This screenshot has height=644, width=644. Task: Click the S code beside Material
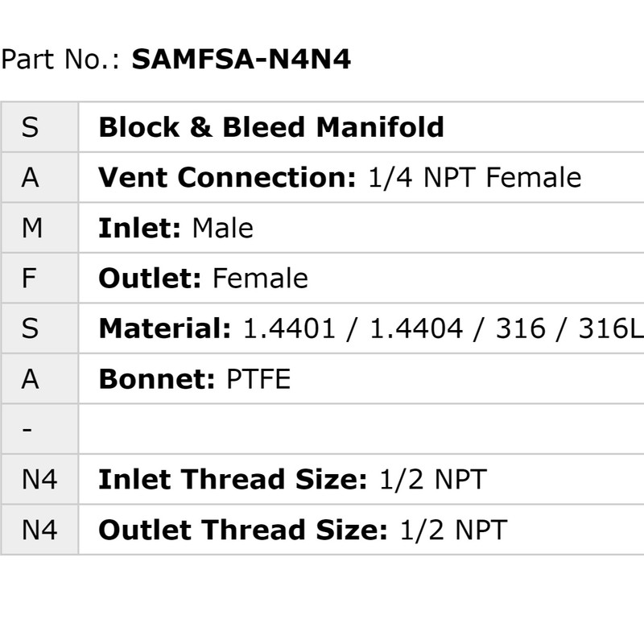(30, 328)
